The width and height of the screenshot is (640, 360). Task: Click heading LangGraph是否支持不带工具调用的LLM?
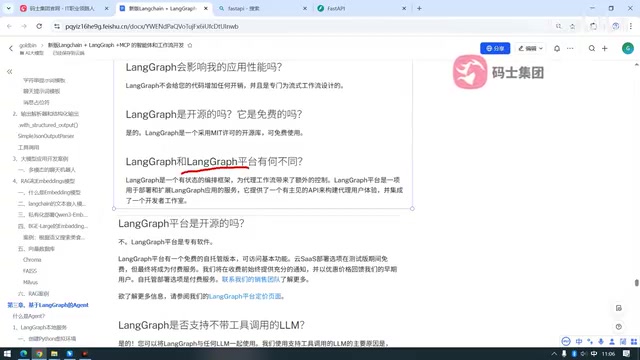pos(211,325)
